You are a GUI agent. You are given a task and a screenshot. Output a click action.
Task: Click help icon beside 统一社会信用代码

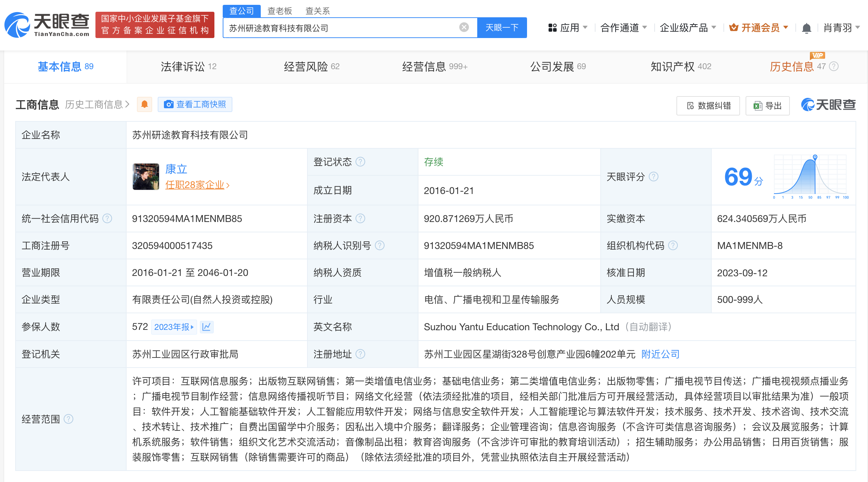[107, 218]
